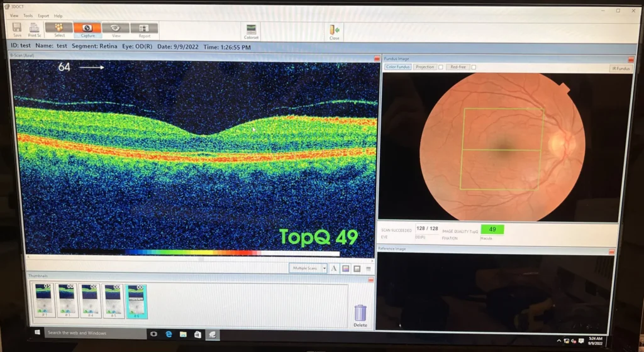Screen dimensions: 644x352
Task: Click the IR Fundus button
Action: tap(621, 69)
